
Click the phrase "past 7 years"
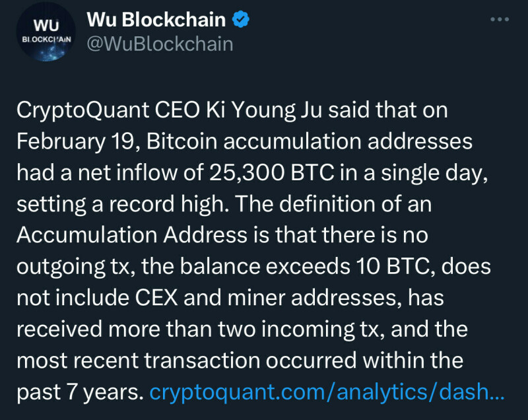[79, 394]
